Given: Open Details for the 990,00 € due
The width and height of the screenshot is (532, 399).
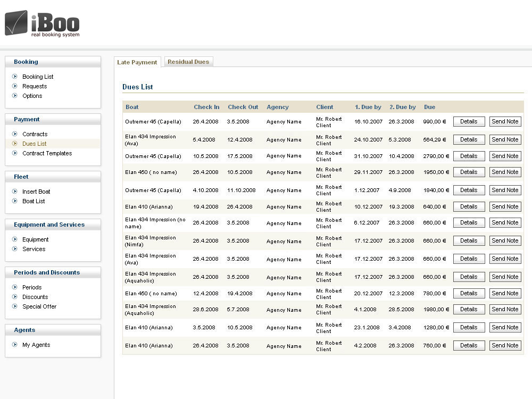Looking at the screenshot, I should [x=469, y=121].
